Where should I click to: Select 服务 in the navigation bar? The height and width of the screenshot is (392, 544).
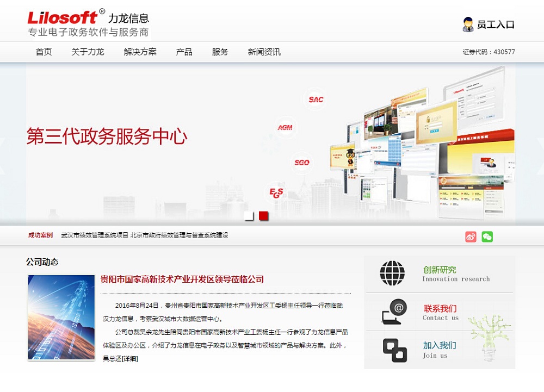pyautogui.click(x=220, y=52)
